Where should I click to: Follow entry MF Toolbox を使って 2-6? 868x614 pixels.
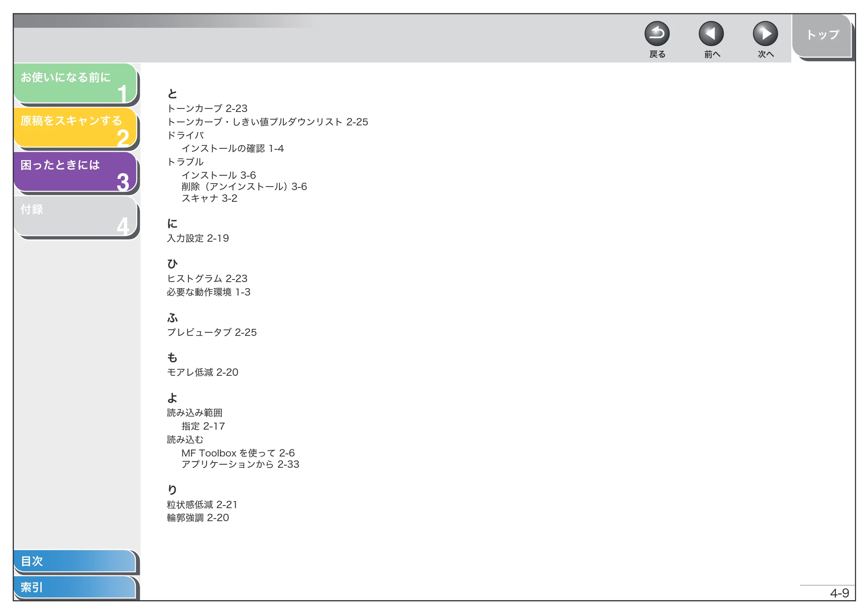click(238, 453)
